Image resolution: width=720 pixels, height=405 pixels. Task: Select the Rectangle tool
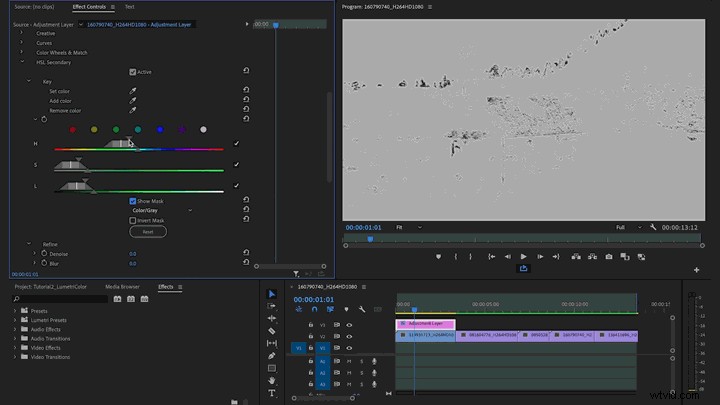[x=272, y=368]
